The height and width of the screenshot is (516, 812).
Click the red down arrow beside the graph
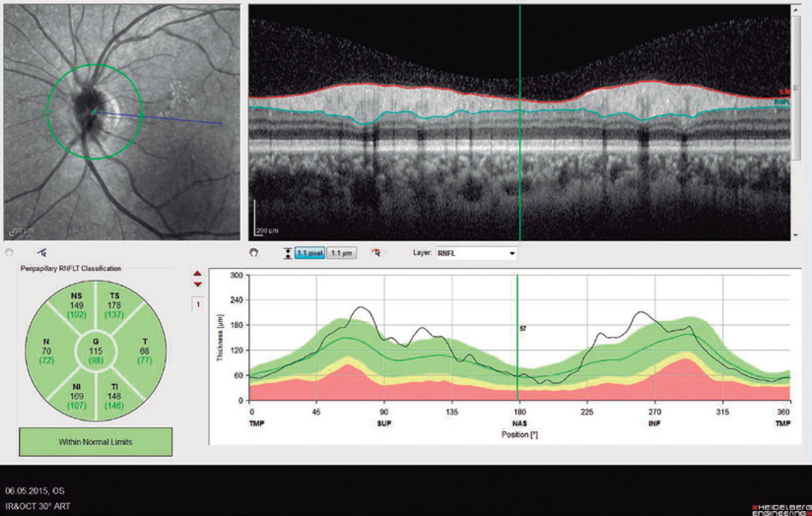pos(198,284)
